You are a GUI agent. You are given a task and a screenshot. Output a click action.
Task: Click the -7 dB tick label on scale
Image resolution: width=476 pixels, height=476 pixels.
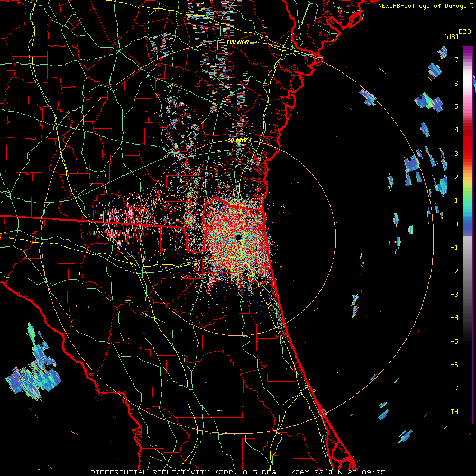coord(454,388)
